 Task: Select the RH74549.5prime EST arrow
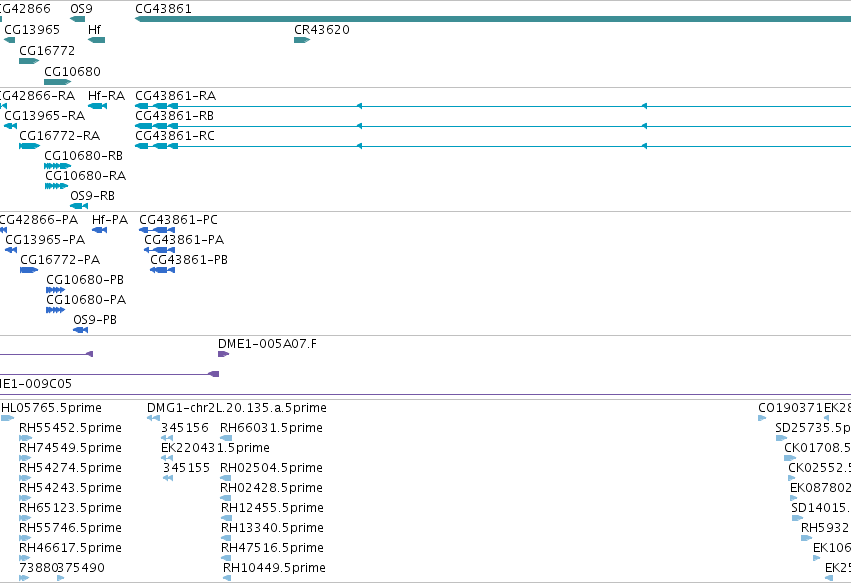point(25,458)
